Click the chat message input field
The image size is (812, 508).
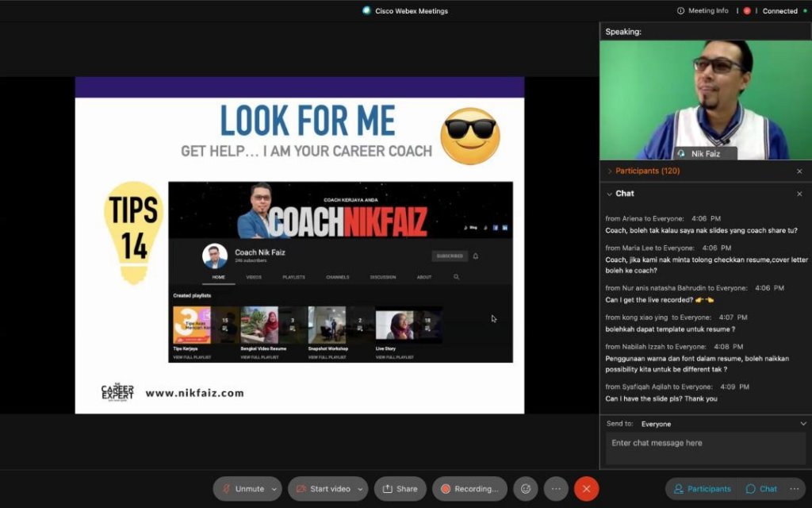(705, 449)
